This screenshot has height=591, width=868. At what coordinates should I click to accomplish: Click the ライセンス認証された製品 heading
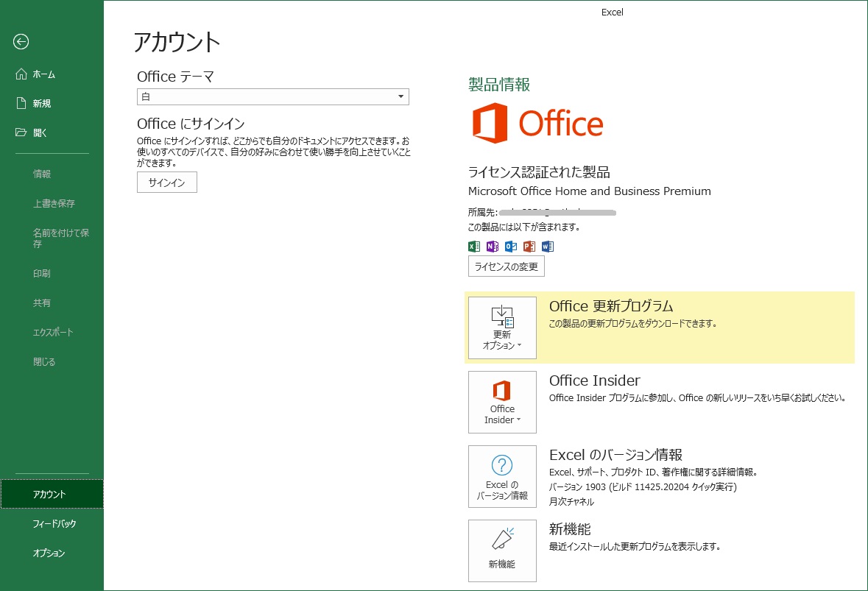click(x=539, y=172)
